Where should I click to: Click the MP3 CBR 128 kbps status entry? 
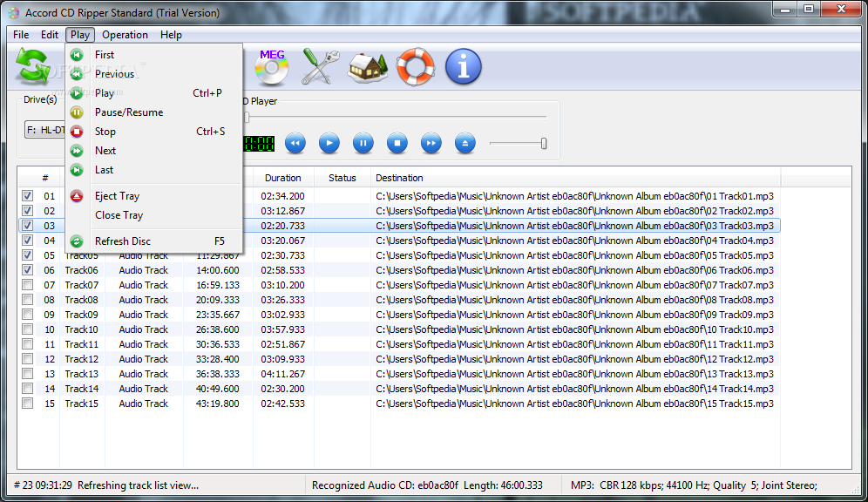(694, 485)
